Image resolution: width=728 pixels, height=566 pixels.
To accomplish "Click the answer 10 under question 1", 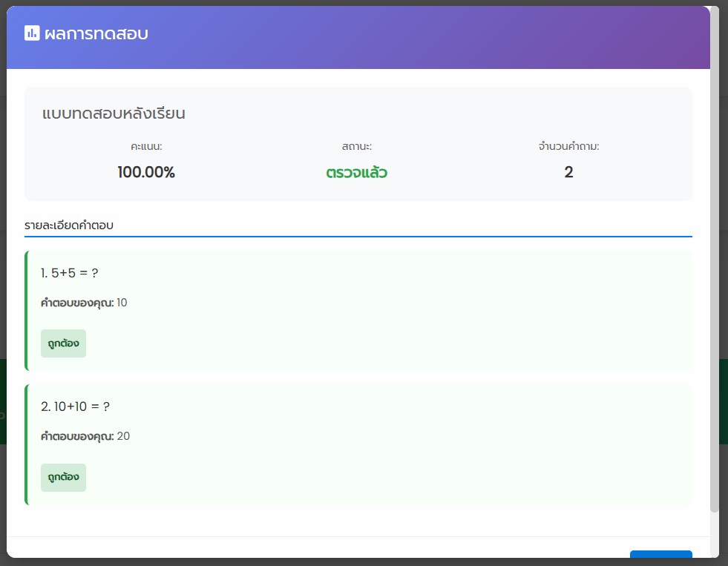I will point(122,303).
